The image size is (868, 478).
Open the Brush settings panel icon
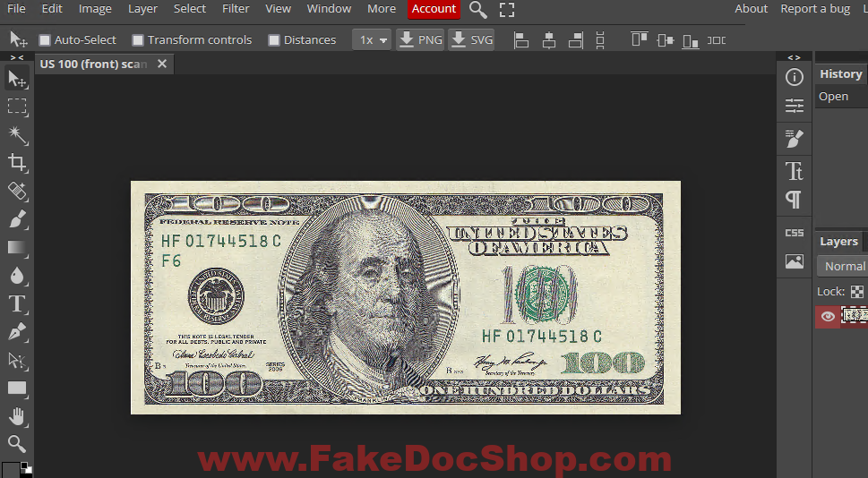pos(795,139)
